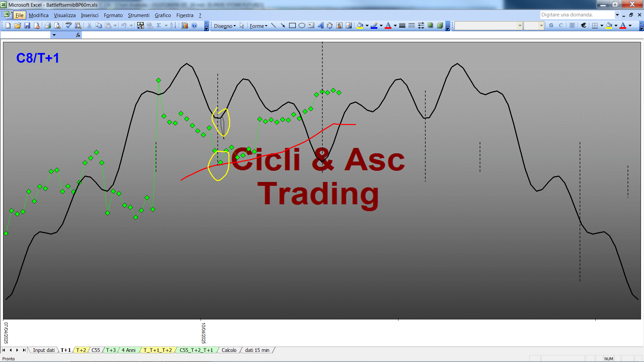Click the C8/T+1 chart title
Screen dimensions: 644x362
click(38, 58)
